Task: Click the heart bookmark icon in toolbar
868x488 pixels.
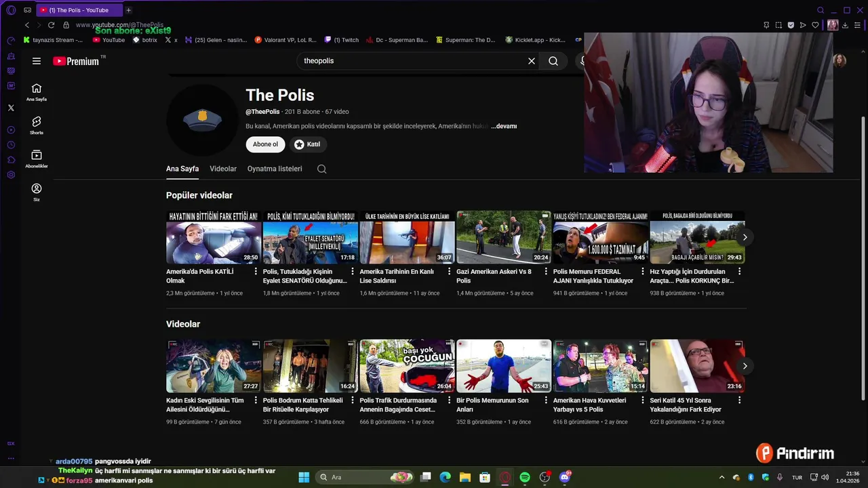Action: click(815, 25)
